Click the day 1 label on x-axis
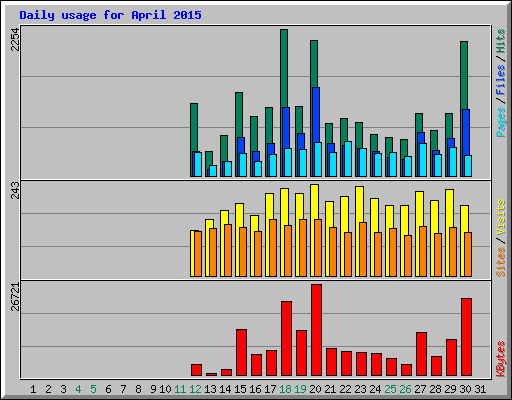The image size is (512, 400). click(x=33, y=389)
